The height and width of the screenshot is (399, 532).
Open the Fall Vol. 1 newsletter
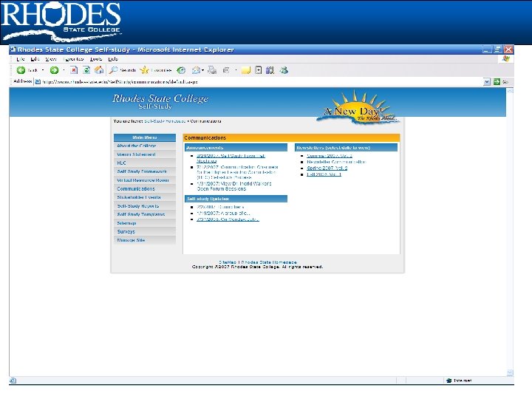324,174
